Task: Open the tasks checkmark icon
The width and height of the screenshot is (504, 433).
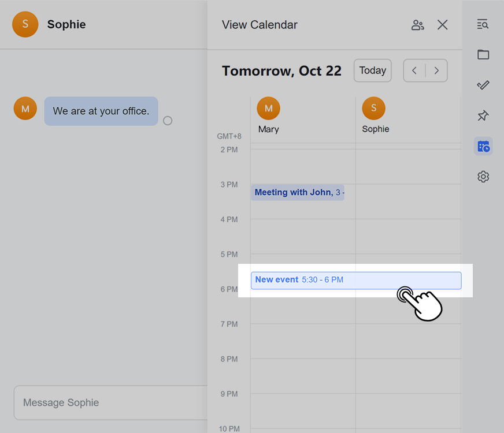Action: (x=483, y=85)
